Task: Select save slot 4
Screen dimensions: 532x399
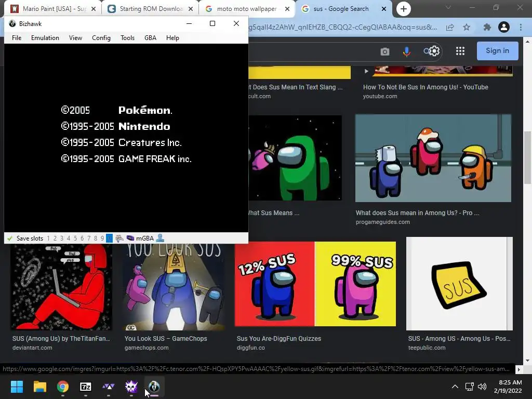Action: tap(69, 238)
